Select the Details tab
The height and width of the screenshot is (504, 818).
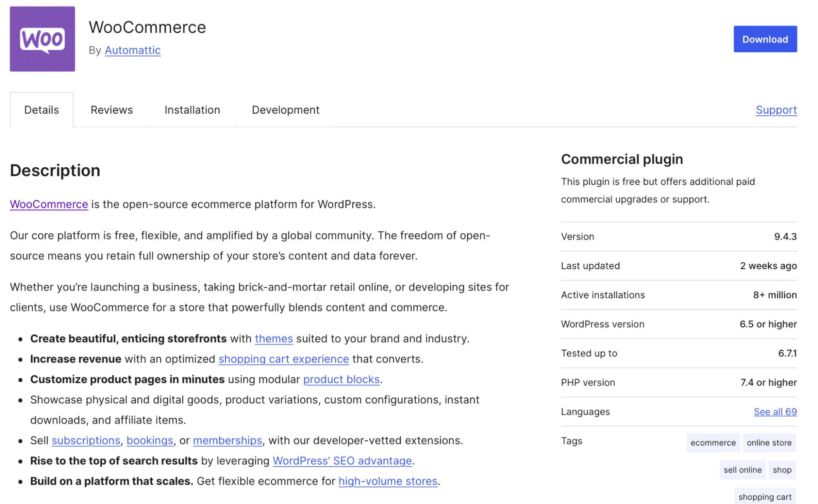41,110
